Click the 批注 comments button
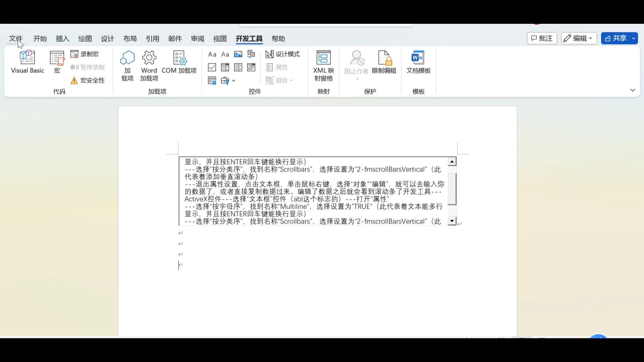 point(542,39)
